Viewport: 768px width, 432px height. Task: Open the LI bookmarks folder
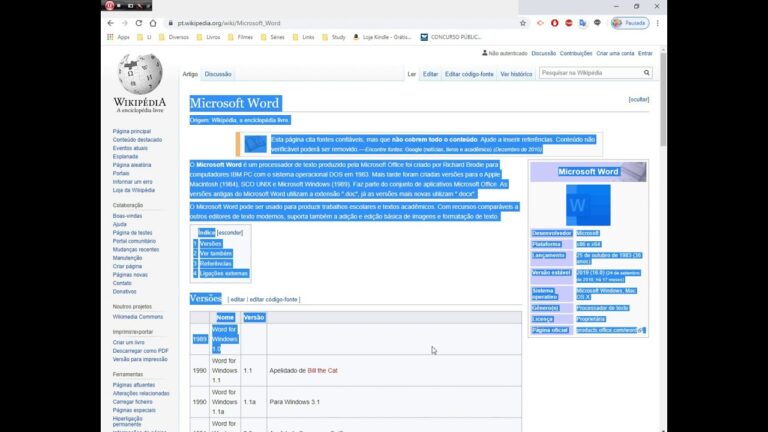(144, 37)
